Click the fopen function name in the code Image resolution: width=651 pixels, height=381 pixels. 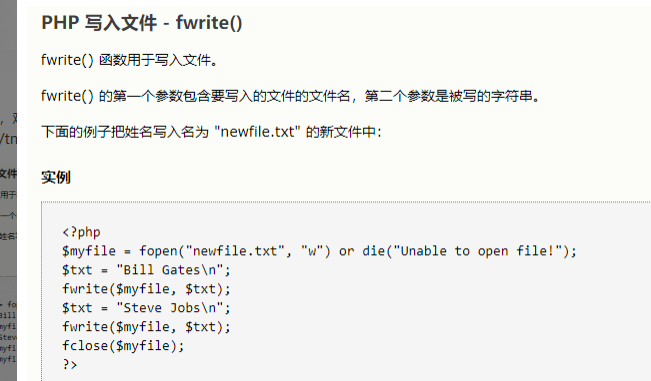(158, 251)
